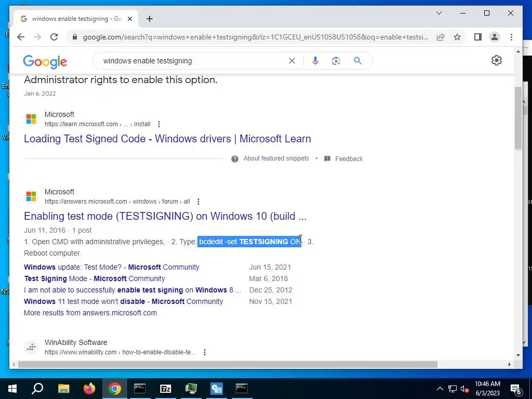Reload the Google search page

[x=54, y=37]
